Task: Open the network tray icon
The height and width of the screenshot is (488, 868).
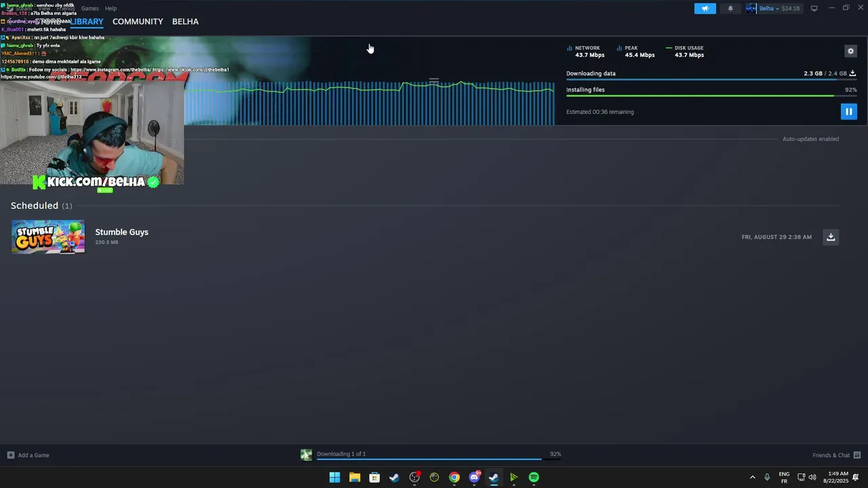Action: click(801, 477)
